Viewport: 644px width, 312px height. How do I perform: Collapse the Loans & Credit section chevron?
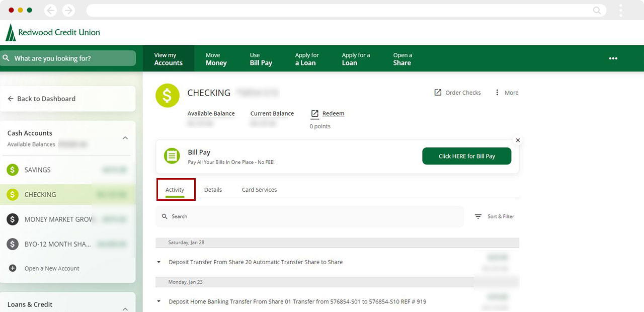pos(125,309)
